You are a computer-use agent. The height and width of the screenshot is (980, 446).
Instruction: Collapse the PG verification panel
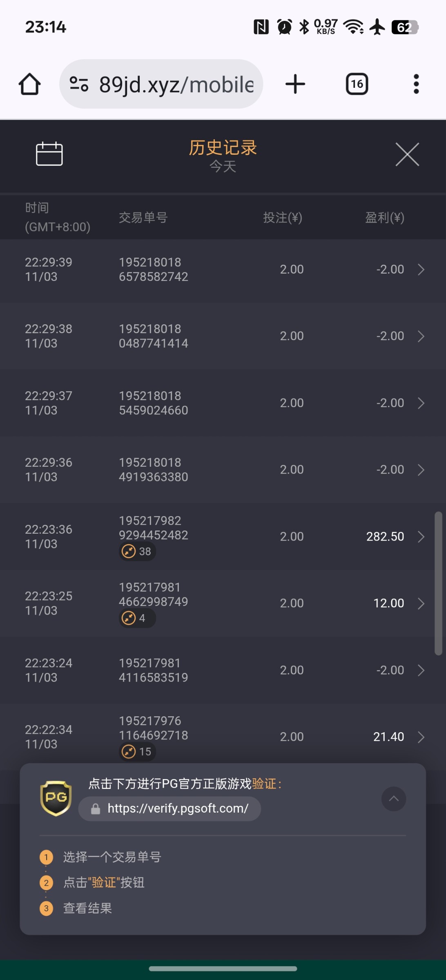pos(393,799)
